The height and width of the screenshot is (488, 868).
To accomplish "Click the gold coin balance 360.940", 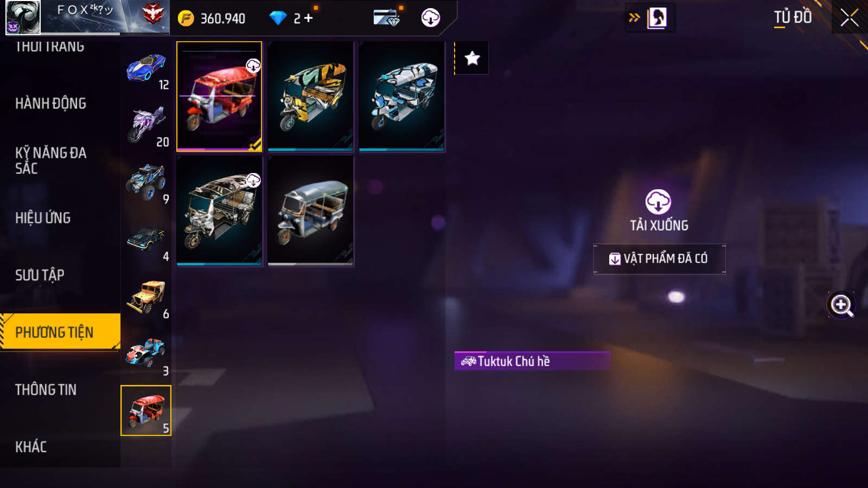I will pyautogui.click(x=213, y=18).
